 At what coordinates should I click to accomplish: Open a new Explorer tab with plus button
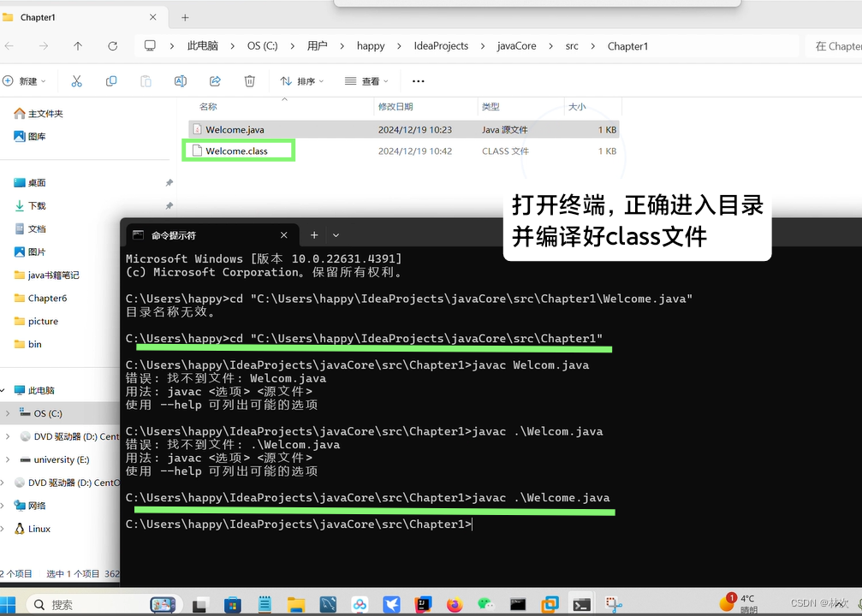coord(185,18)
